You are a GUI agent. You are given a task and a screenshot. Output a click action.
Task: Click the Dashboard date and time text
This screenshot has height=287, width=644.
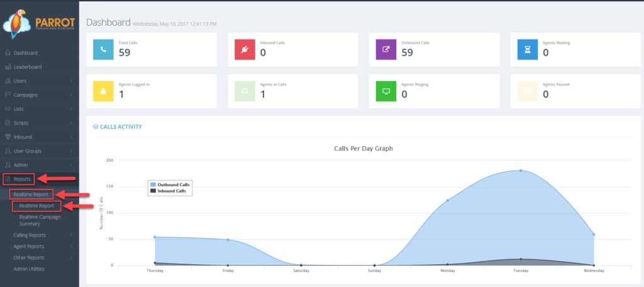175,24
